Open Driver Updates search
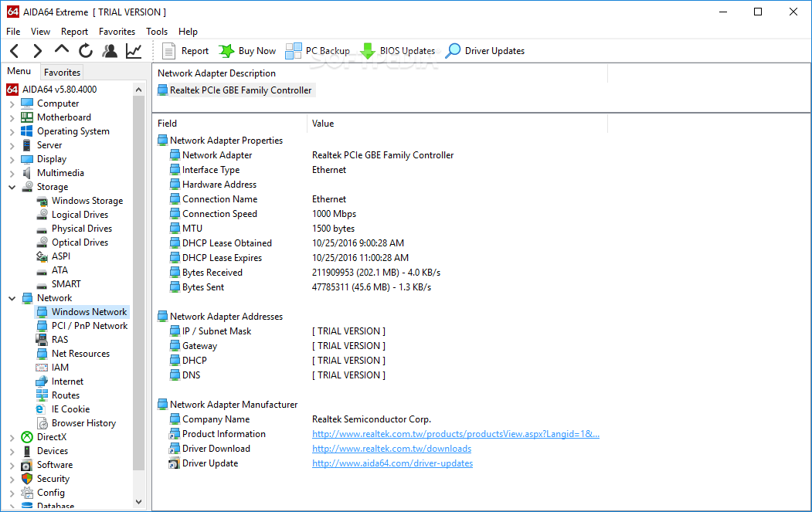The width and height of the screenshot is (812, 512). pos(484,51)
